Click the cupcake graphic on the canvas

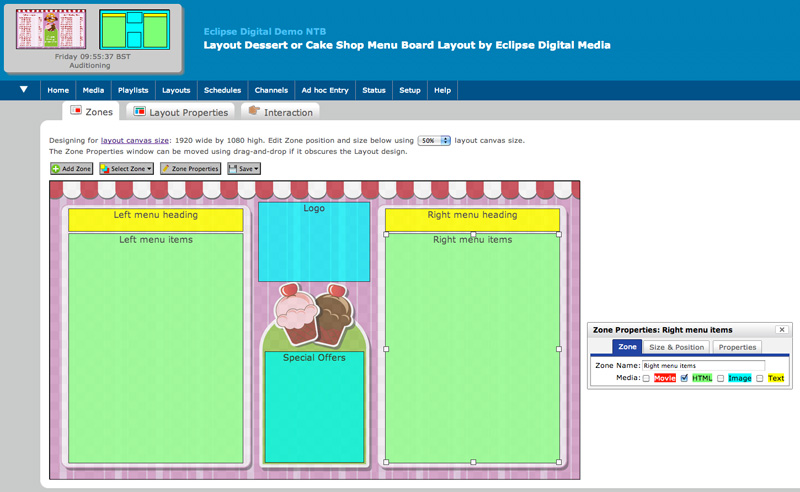pyautogui.click(x=313, y=309)
